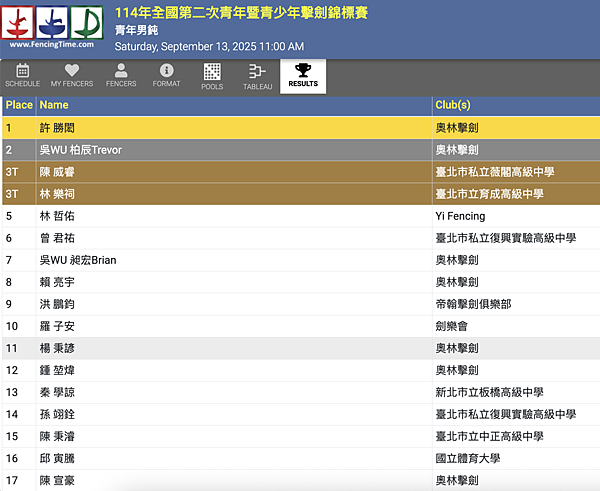This screenshot has width=600, height=491.
Task: Select 13th place fencer 秦 學諒
Action: (57, 392)
